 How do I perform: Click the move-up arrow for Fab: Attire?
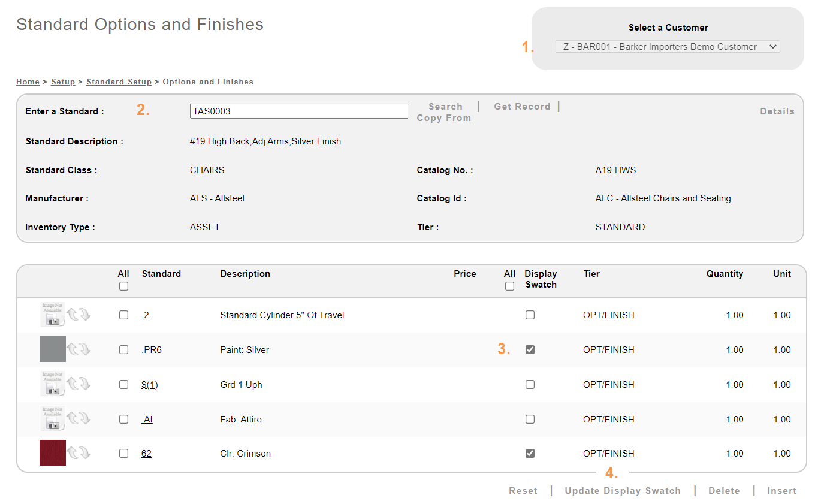(x=73, y=419)
